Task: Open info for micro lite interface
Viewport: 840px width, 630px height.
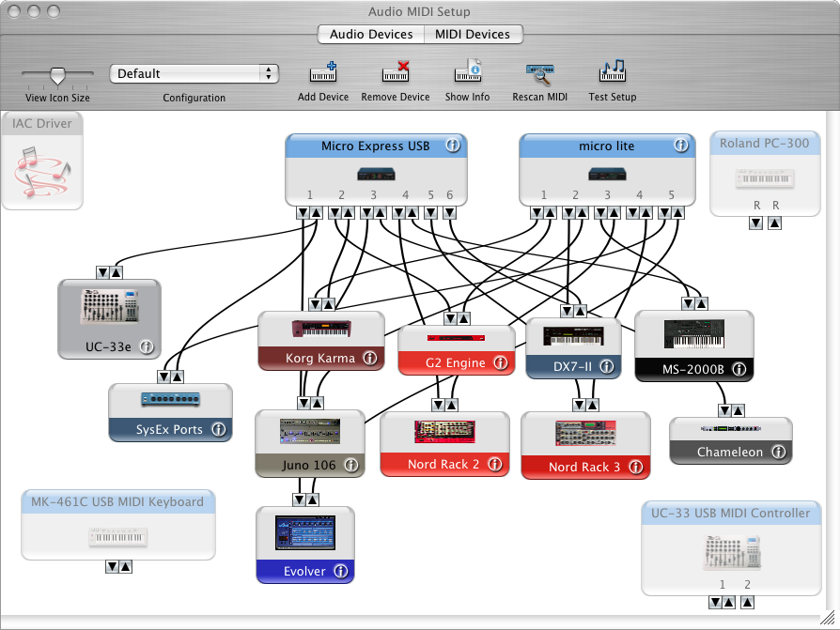Action: point(681,146)
